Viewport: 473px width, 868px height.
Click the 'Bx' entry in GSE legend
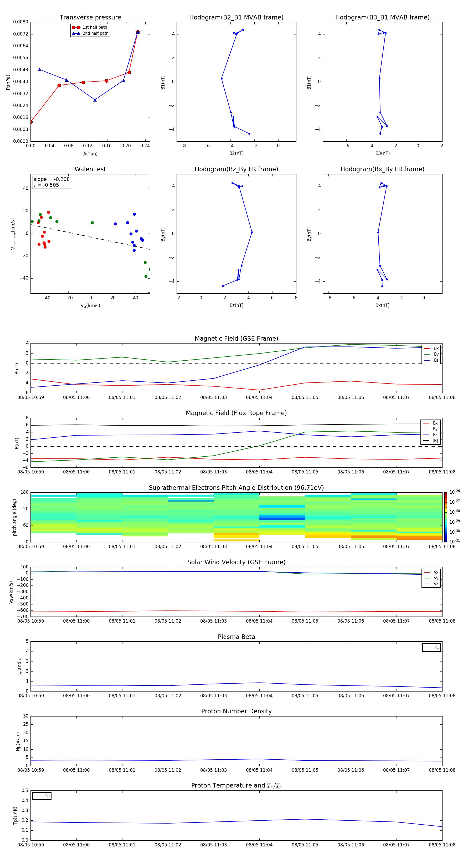431,349
